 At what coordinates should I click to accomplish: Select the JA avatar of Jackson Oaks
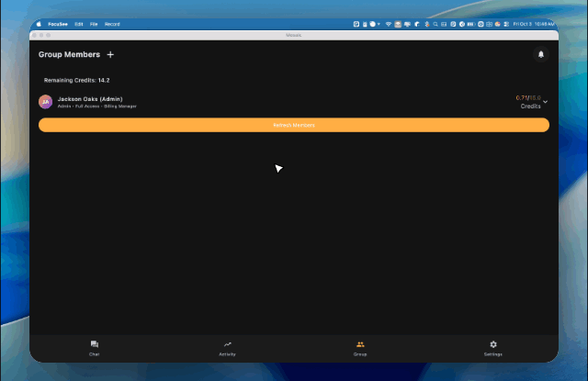pyautogui.click(x=45, y=102)
